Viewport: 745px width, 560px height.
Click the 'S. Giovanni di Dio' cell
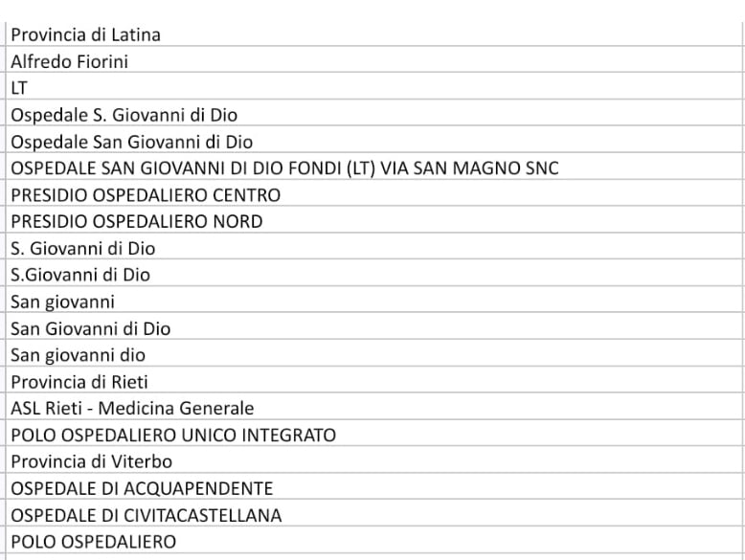[x=374, y=248]
